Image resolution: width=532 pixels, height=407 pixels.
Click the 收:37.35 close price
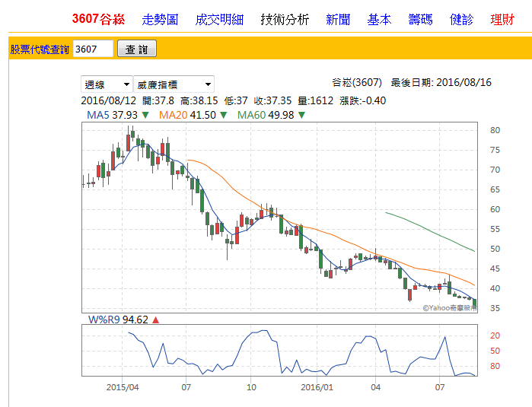(x=272, y=100)
